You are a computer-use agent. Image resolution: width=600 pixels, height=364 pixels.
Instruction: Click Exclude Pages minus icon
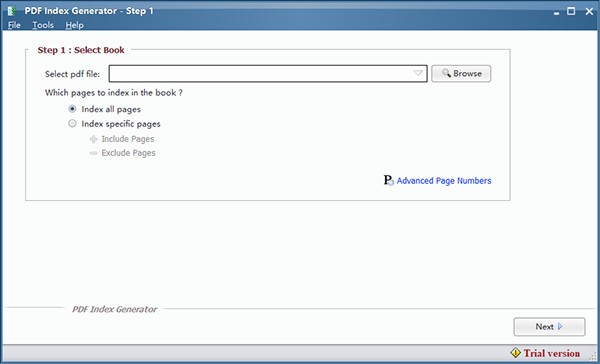(x=93, y=153)
